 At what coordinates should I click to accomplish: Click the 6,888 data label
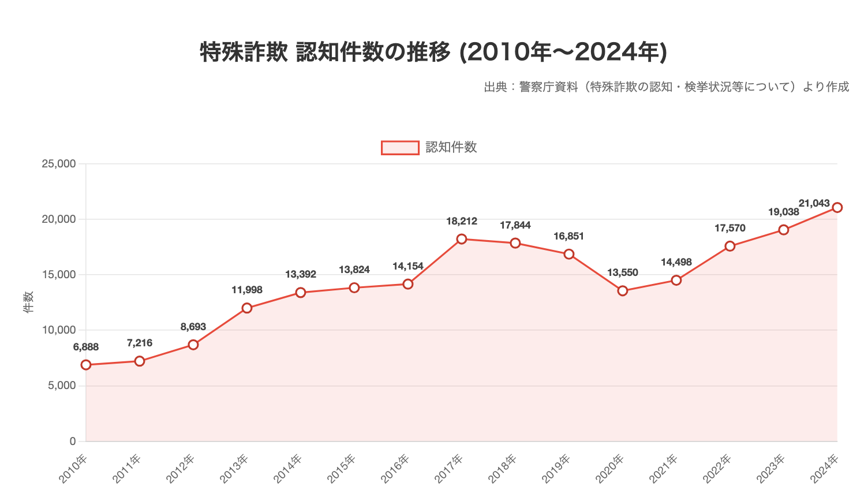[85, 347]
